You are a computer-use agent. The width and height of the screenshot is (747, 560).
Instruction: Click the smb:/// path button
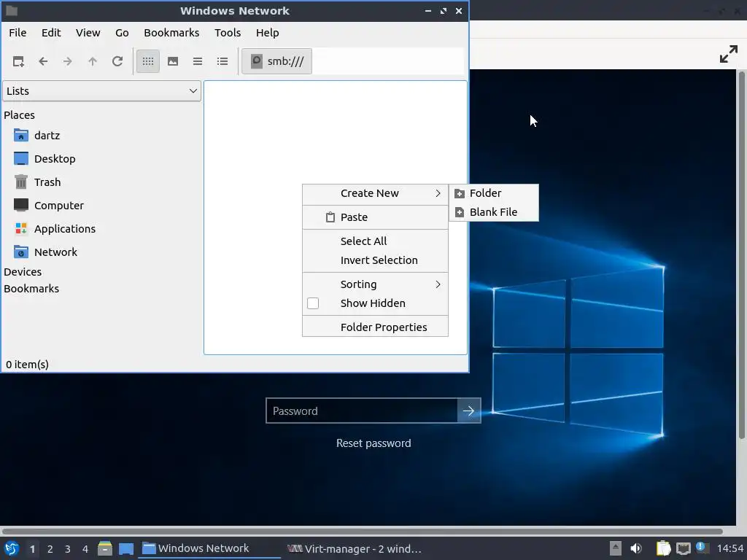[276, 61]
